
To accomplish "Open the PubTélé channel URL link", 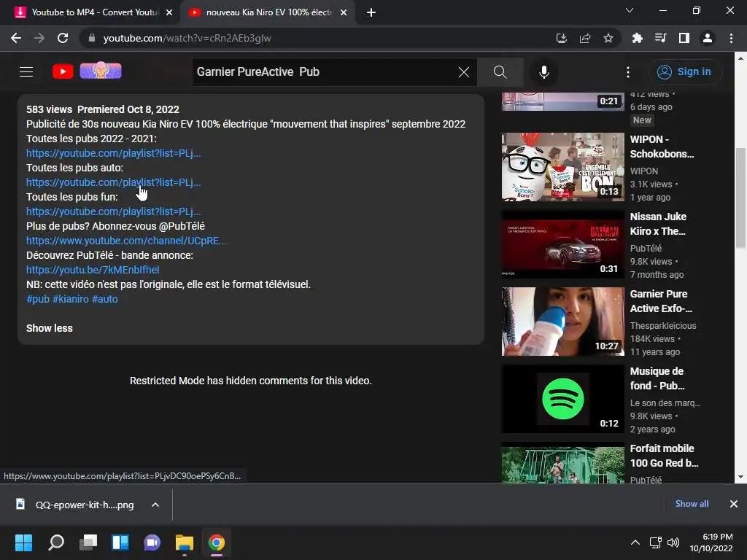I will point(126,241).
